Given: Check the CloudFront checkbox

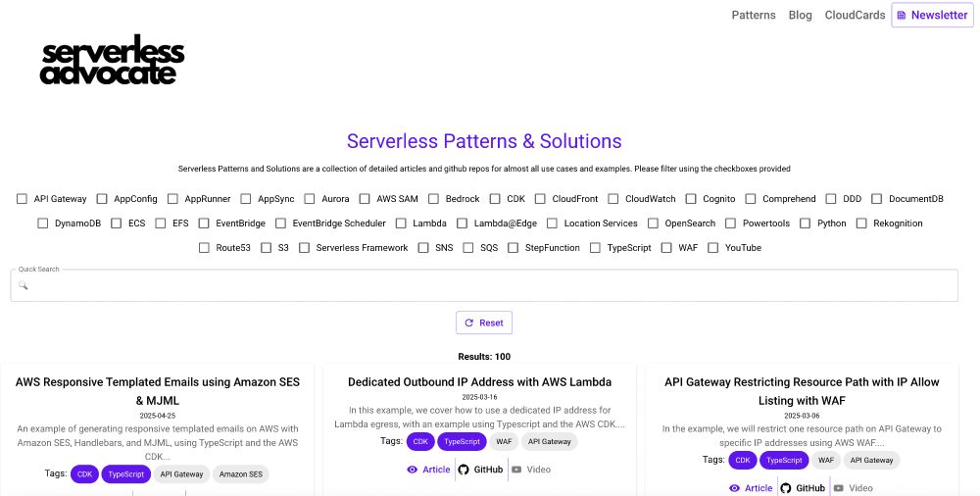Looking at the screenshot, I should [540, 198].
